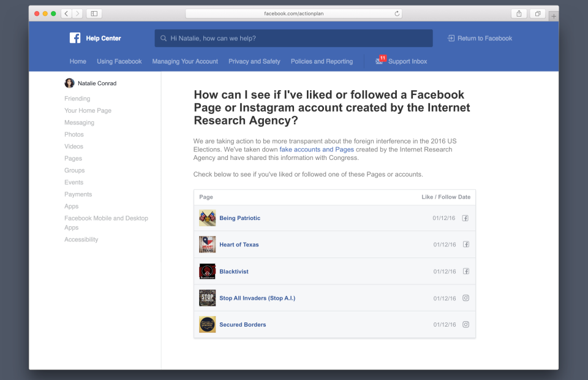This screenshot has width=588, height=380.
Task: Click the Facebook logo in Help Center header
Action: 75,38
